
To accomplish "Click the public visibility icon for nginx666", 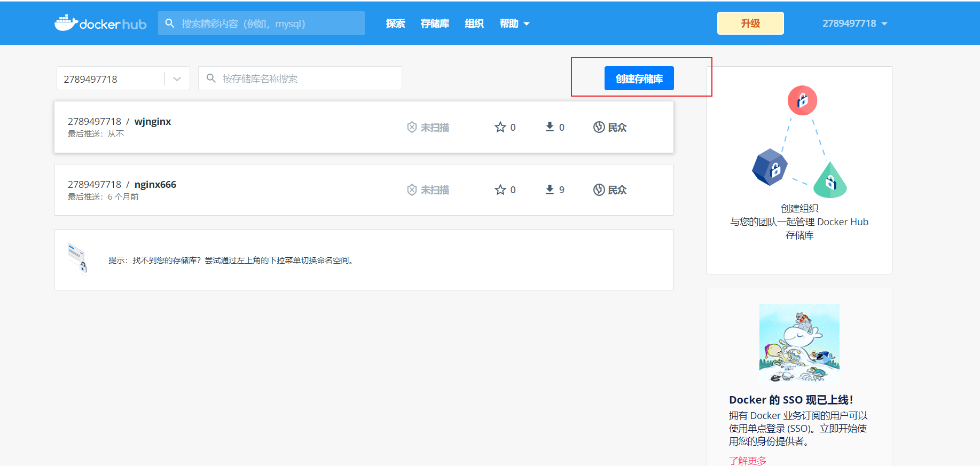I will (599, 189).
